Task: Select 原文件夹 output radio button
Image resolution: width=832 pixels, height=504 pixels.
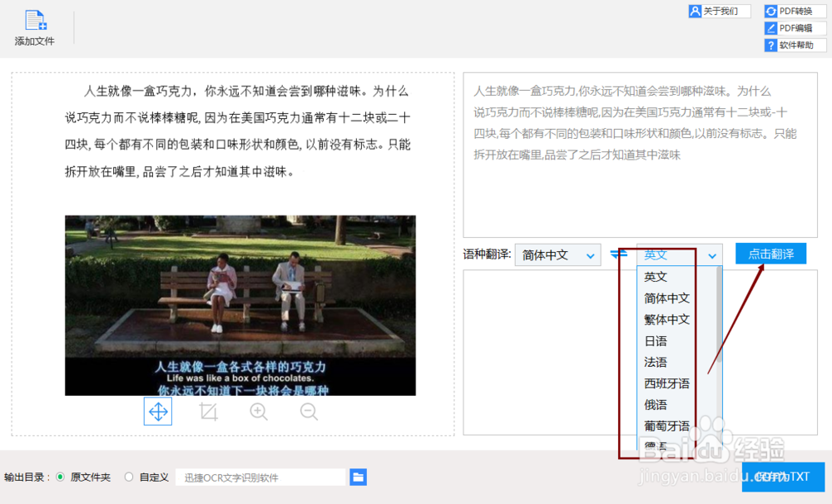Action: pos(61,477)
